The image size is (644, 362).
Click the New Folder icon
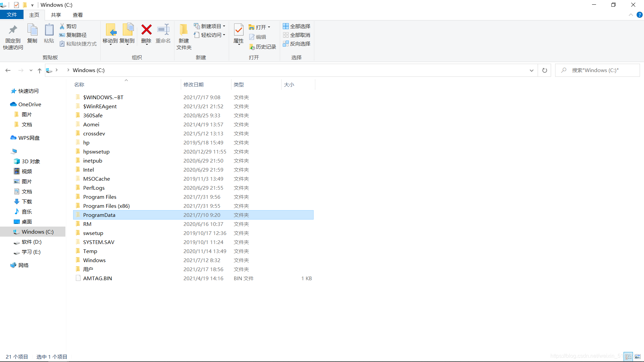183,30
